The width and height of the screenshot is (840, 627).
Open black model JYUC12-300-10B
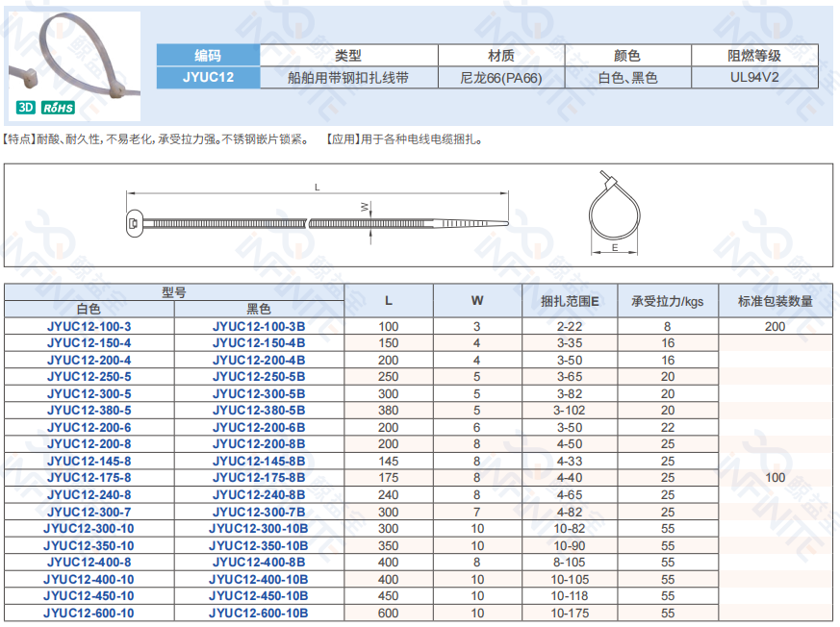[x=259, y=529]
